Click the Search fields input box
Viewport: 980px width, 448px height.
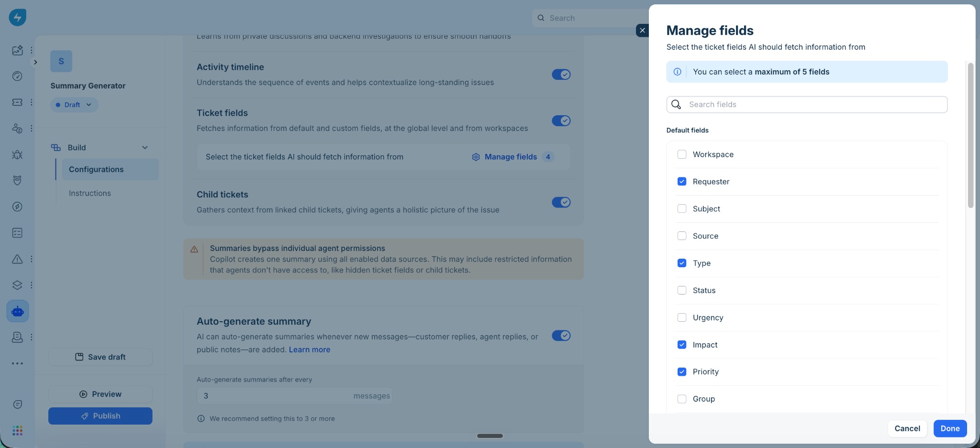pyautogui.click(x=807, y=105)
